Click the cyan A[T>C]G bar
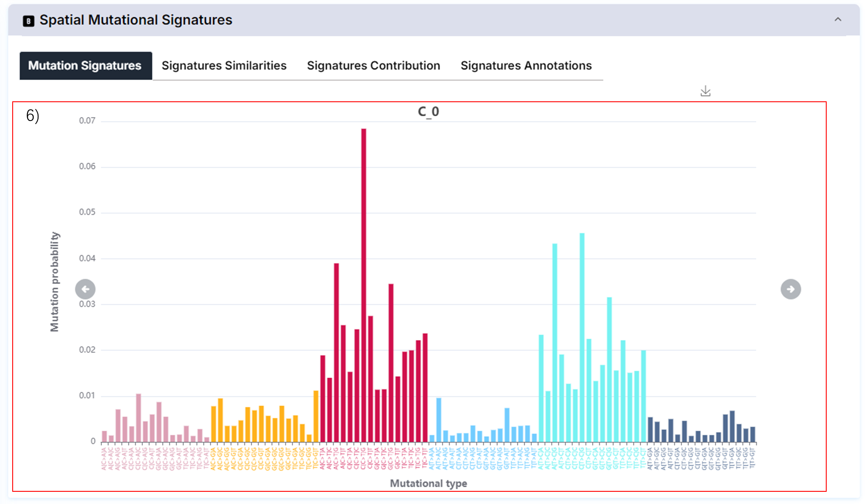The height and width of the screenshot is (504, 866). (x=555, y=343)
